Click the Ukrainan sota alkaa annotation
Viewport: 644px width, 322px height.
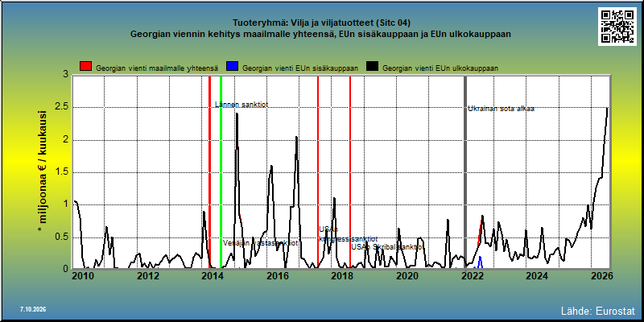coord(501,109)
